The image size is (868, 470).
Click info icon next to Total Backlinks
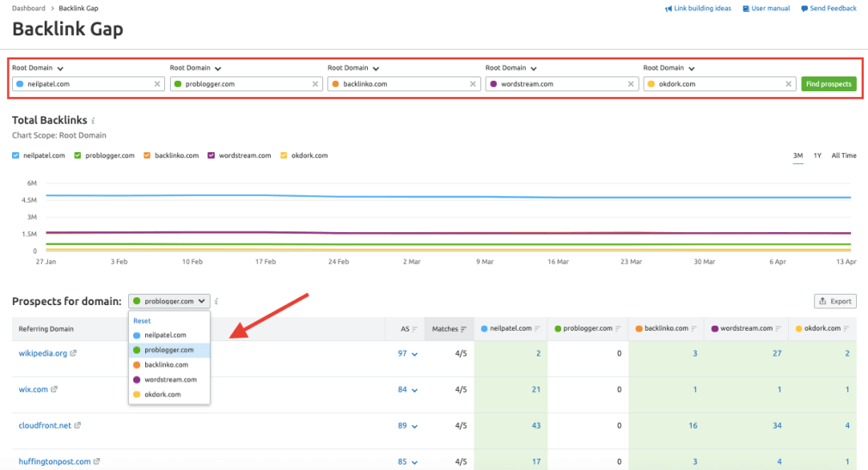click(93, 121)
